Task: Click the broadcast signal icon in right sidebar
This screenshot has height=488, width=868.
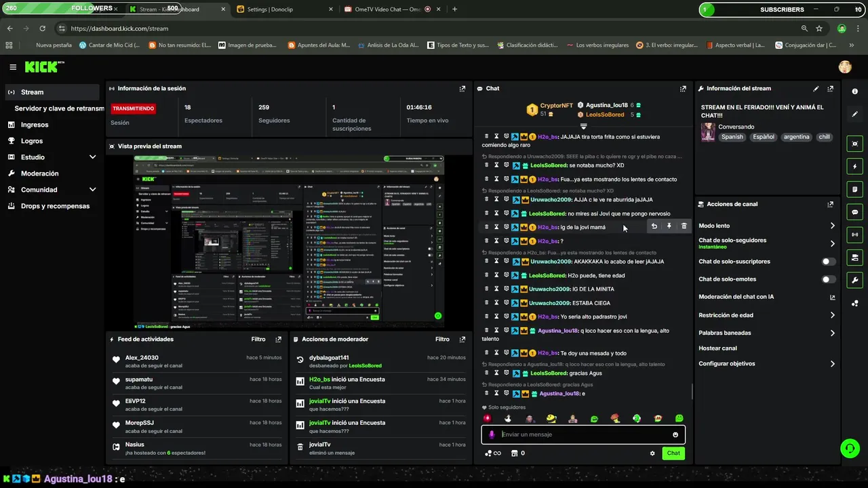Action: pyautogui.click(x=854, y=235)
